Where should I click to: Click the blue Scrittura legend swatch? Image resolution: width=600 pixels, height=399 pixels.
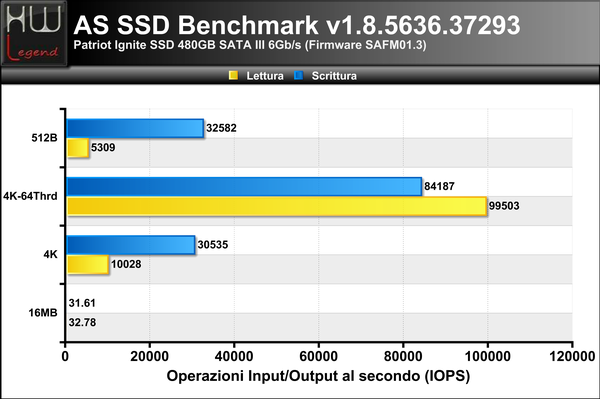(298, 75)
